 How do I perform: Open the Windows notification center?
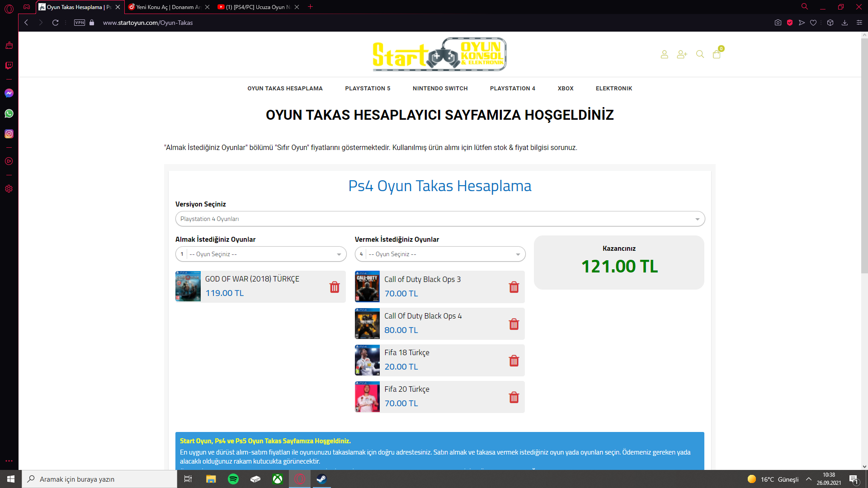pos(854,479)
